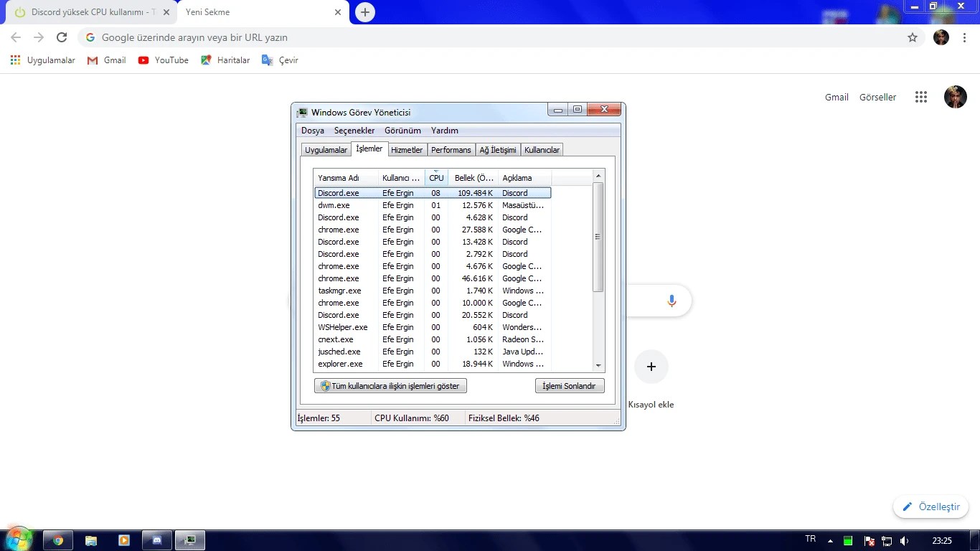The width and height of the screenshot is (980, 551).
Task: Open the Dosya menu in Task Manager
Action: coord(313,131)
